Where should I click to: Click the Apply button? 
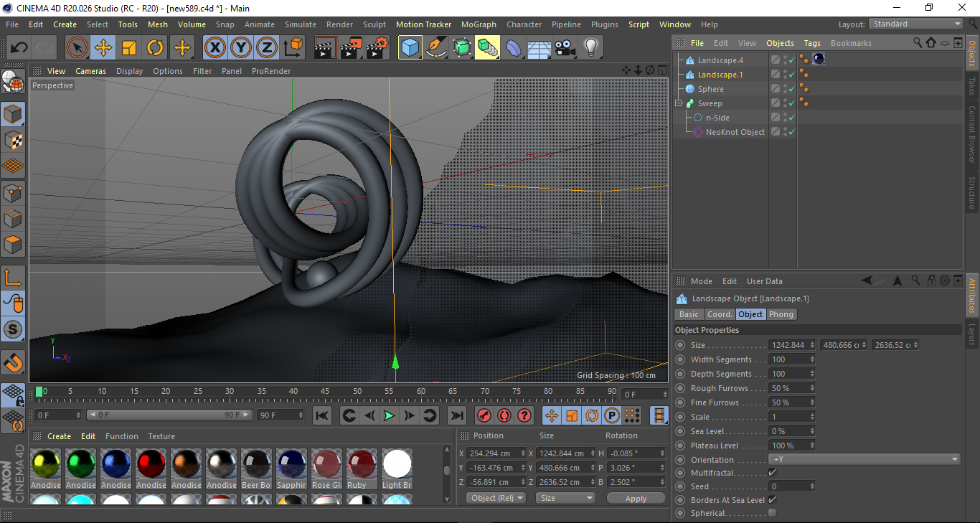tap(636, 498)
